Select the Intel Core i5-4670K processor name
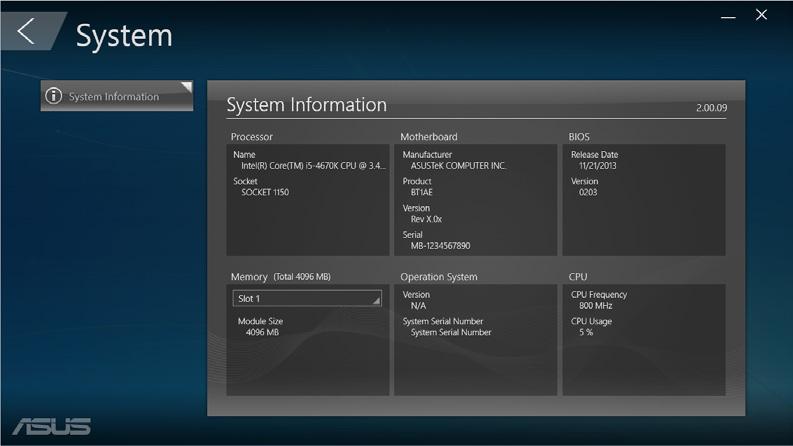Viewport: 793px width, 446px height. coord(313,166)
